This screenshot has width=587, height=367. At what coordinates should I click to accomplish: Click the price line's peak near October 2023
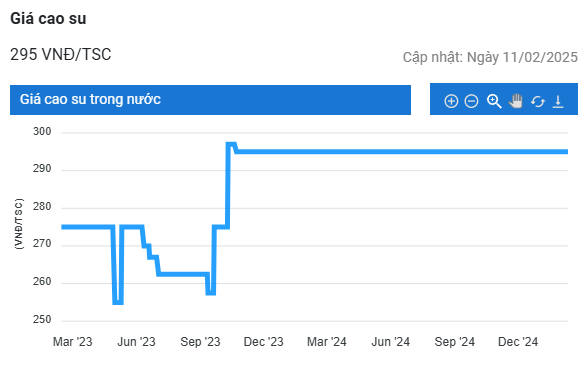[231, 144]
